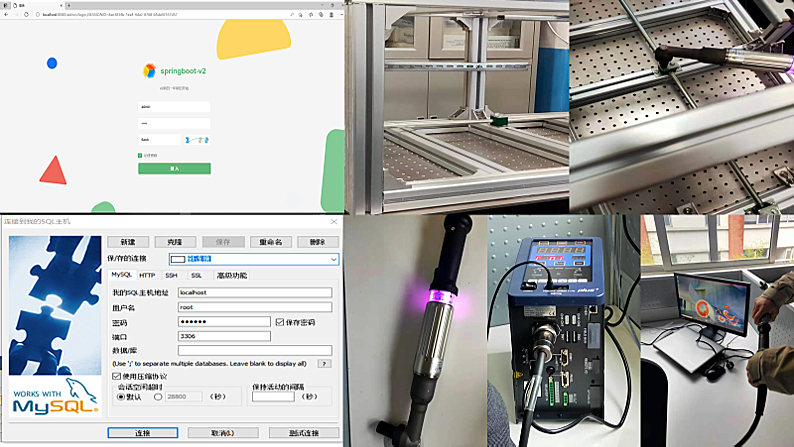Select the 默认 session timeout radio button
This screenshot has width=794, height=447.
coord(122,397)
